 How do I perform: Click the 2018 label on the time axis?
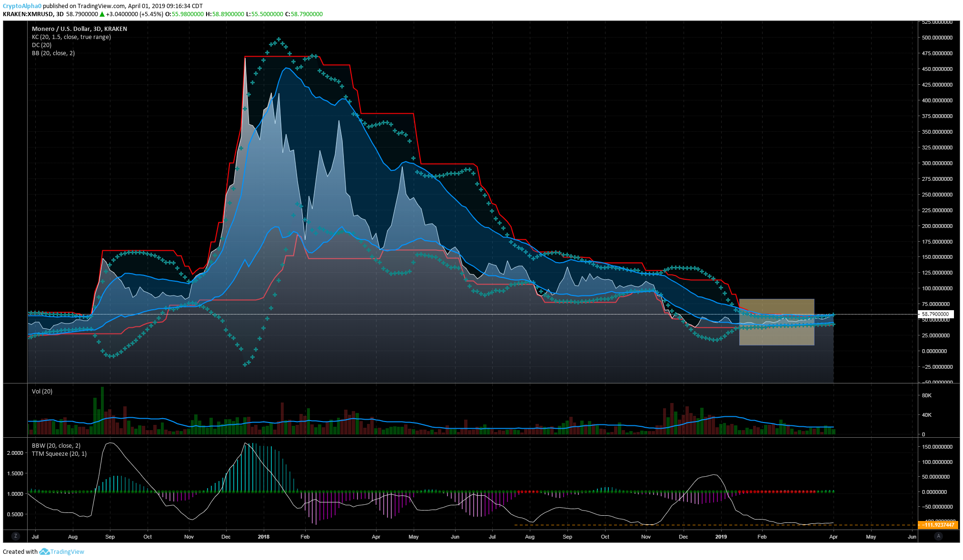point(264,537)
